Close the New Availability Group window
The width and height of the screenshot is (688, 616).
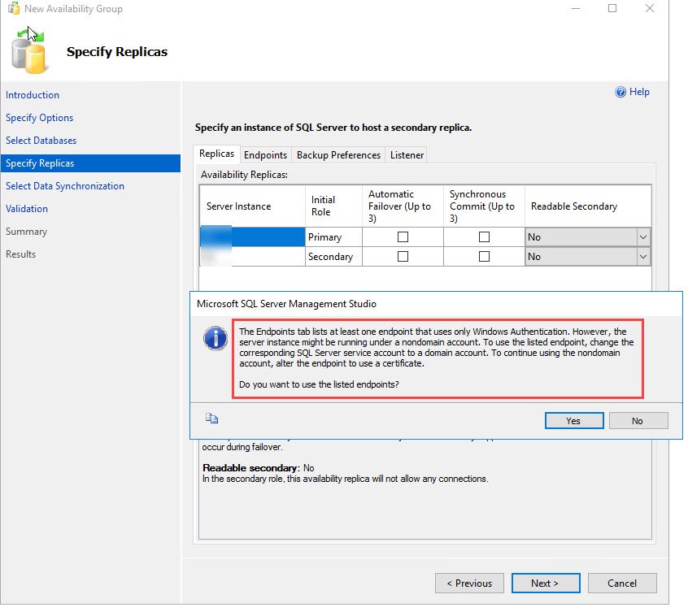point(650,8)
